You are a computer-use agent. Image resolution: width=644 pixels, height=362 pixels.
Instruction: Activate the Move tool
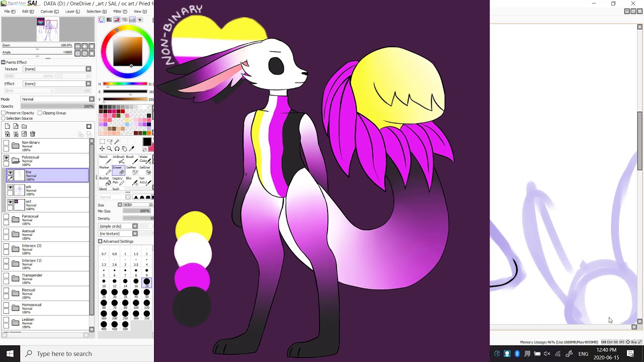[102, 149]
